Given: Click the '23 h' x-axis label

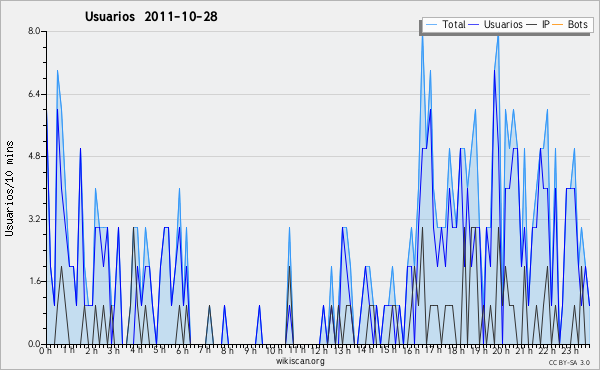Looking at the screenshot, I should pos(570,350).
